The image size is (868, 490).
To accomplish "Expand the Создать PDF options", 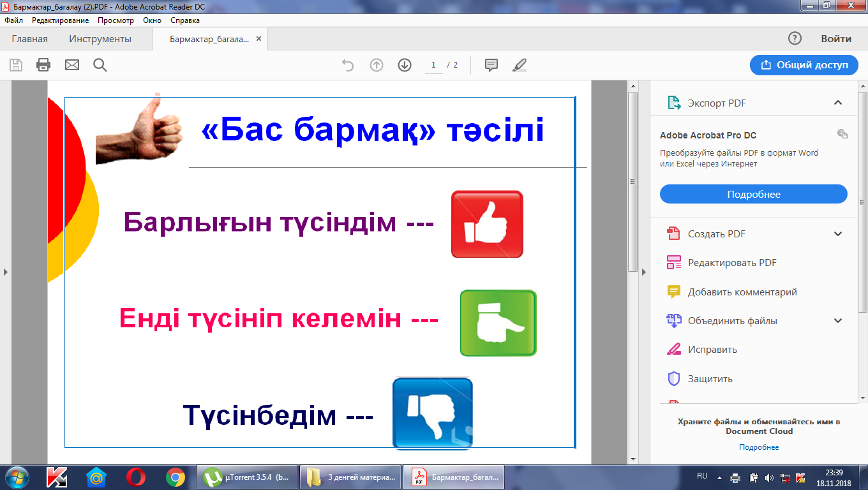I will click(838, 234).
